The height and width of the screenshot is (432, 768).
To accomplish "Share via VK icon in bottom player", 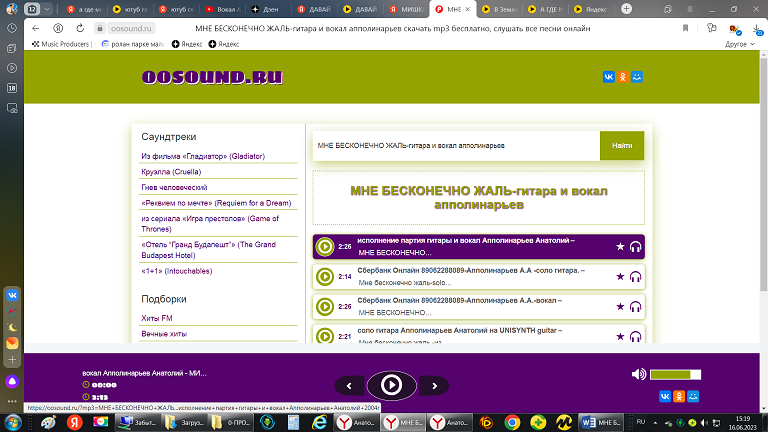I will [665, 396].
